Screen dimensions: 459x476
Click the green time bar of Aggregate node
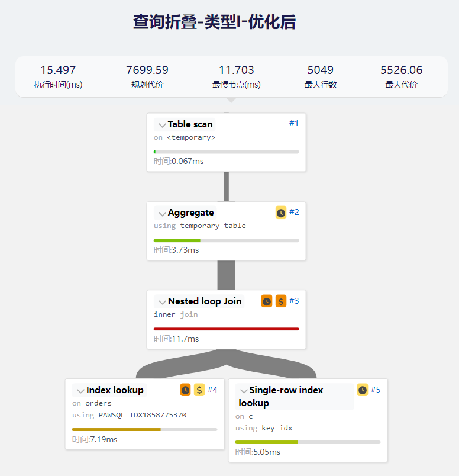tap(177, 240)
